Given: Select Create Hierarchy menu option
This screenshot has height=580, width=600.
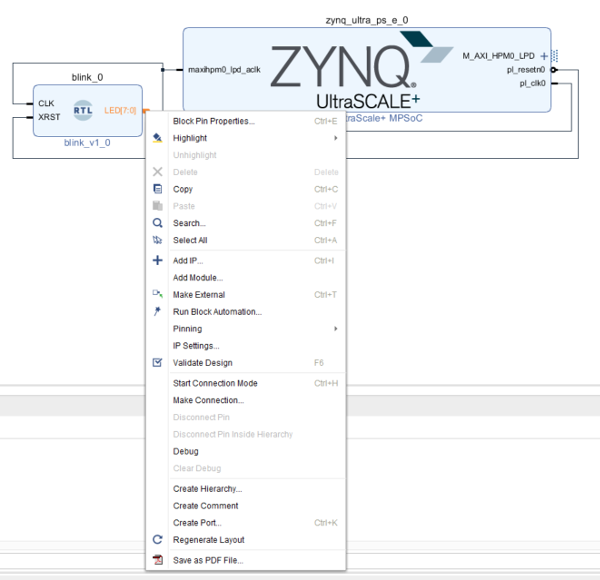Looking at the screenshot, I should coord(207,489).
